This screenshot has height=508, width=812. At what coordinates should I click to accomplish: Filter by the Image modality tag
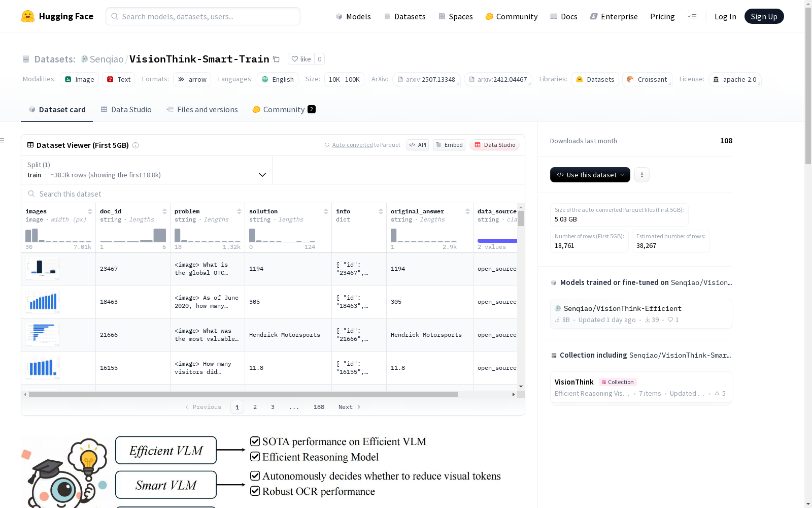point(80,79)
